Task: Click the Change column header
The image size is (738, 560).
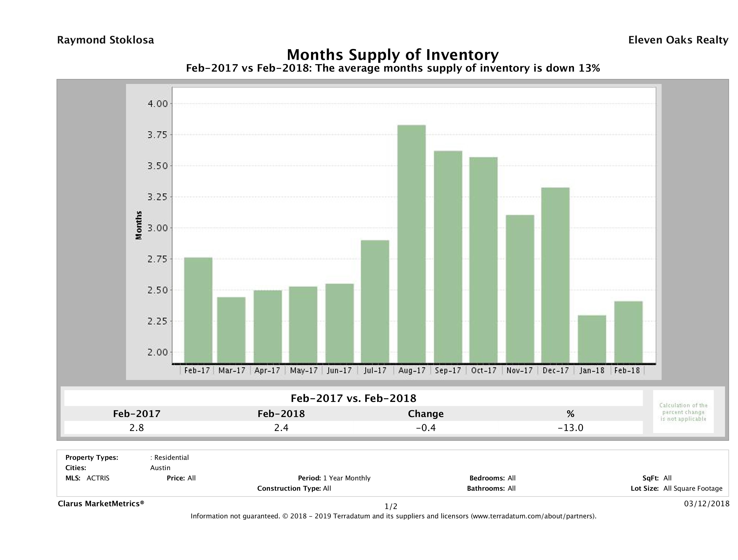Action: (426, 414)
